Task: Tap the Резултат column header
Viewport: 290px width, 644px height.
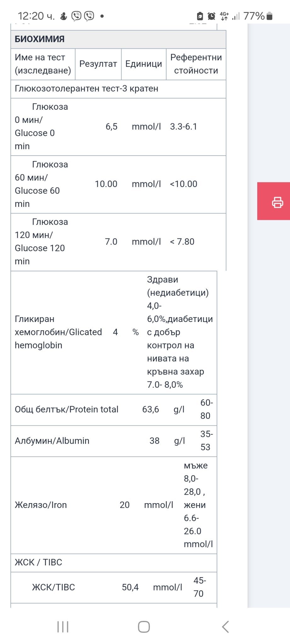Action: [x=98, y=64]
